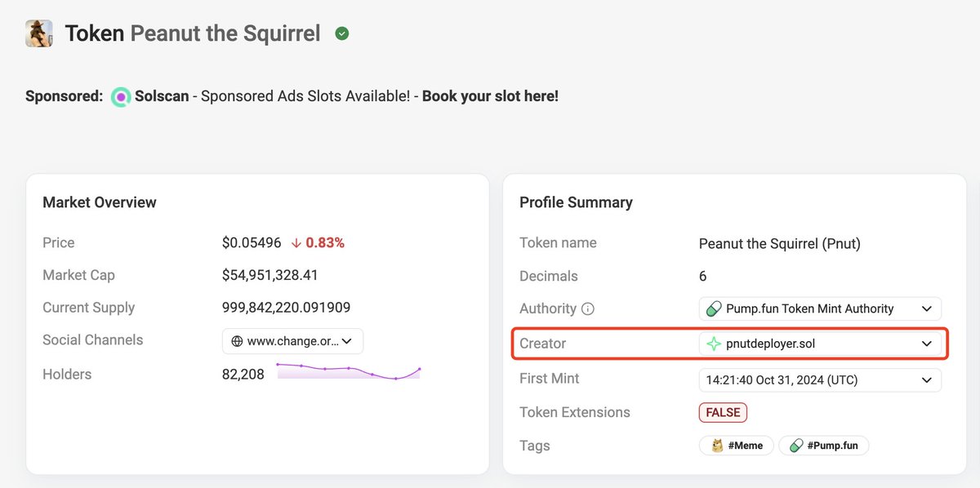Screen dimensions: 980x488
Task: Select the #Pump.fun tag
Action: [x=824, y=446]
